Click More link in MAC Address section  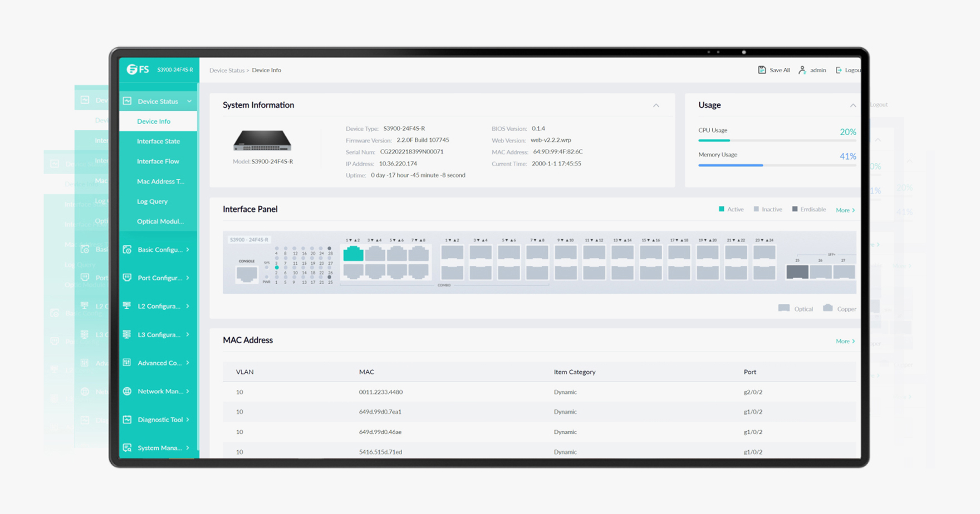[x=845, y=341]
